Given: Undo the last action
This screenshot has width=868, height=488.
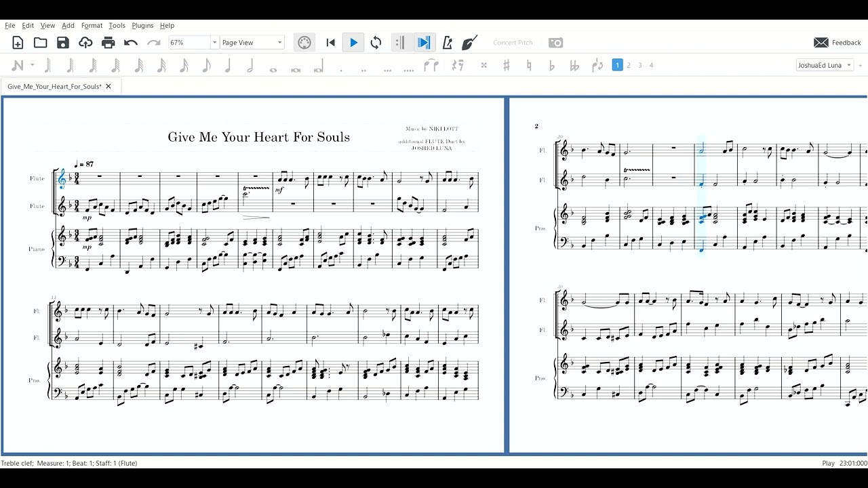Looking at the screenshot, I should coord(131,43).
